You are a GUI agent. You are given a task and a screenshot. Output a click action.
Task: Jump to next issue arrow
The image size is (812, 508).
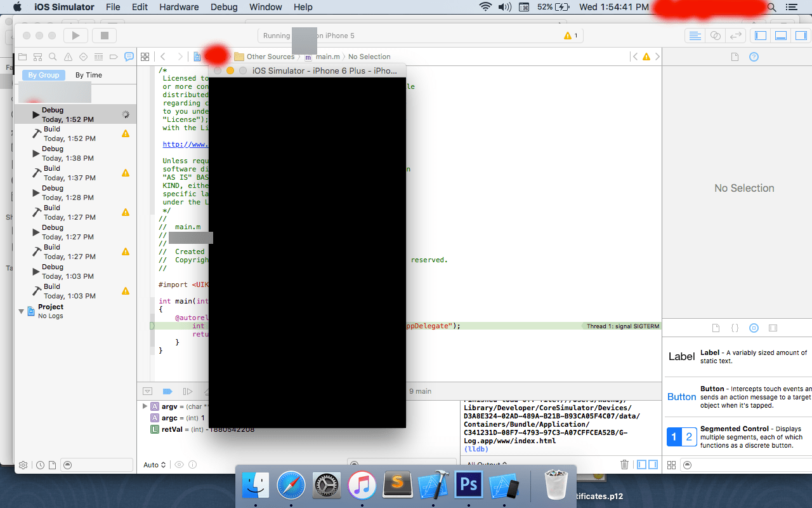[657, 57]
